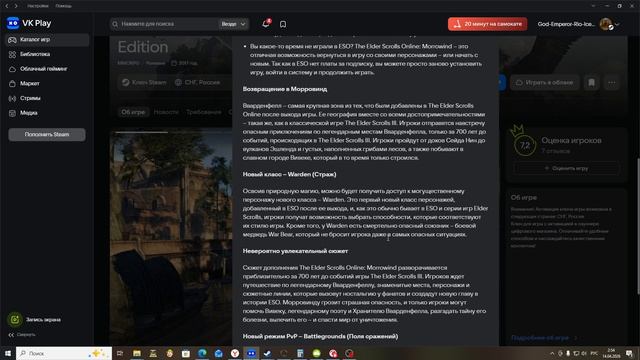Click the СНГ, Россия region label
The height and width of the screenshot is (360, 640).
198,82
